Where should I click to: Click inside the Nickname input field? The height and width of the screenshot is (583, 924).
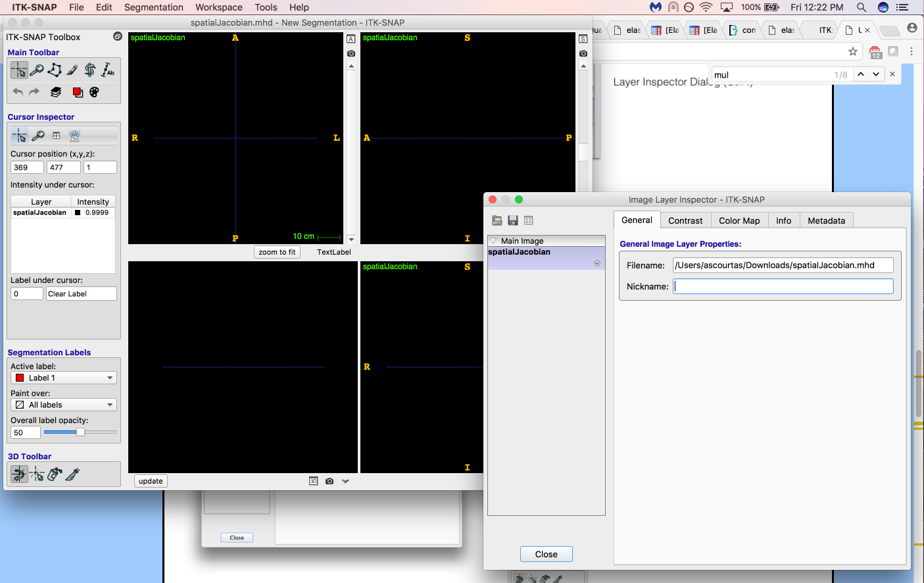783,286
